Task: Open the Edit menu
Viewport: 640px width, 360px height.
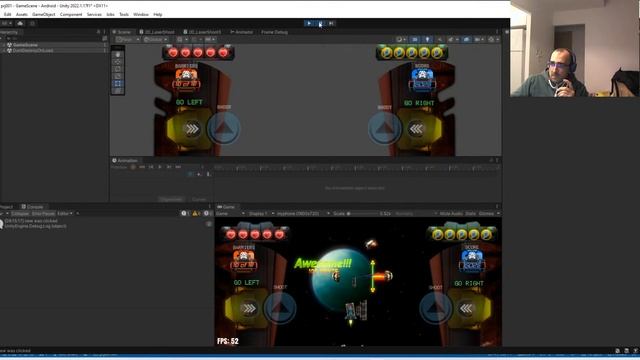Action: [7, 14]
